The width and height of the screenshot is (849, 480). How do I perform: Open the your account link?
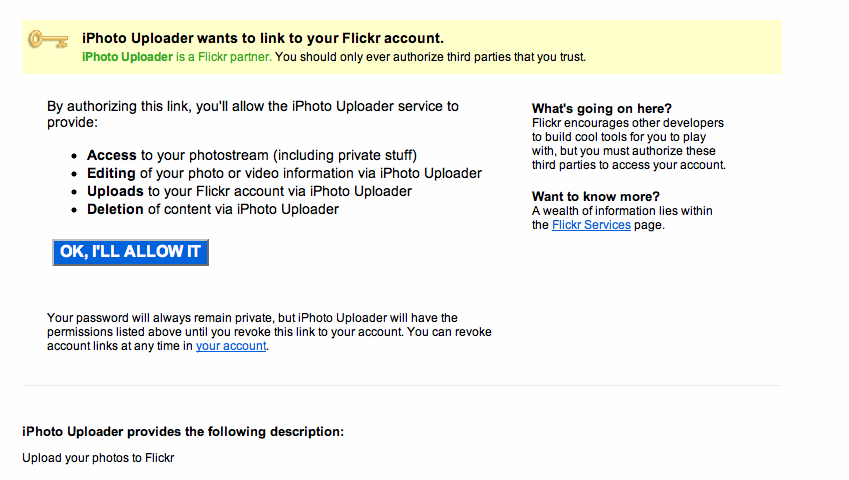[231, 346]
